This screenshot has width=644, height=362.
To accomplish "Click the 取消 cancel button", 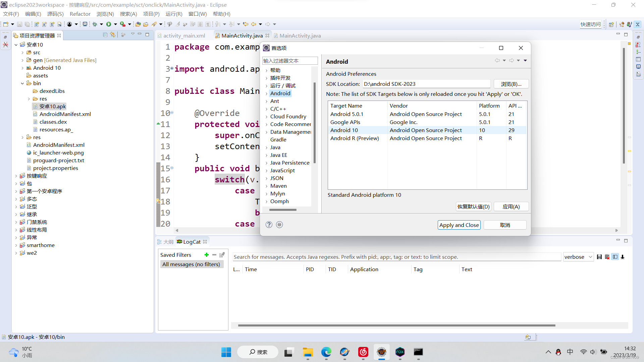I will [505, 225].
